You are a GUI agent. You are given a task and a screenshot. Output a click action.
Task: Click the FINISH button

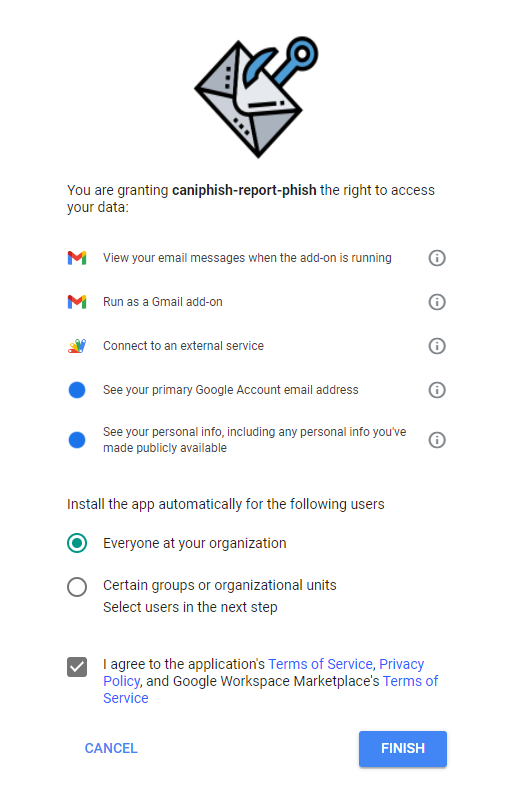[403, 749]
